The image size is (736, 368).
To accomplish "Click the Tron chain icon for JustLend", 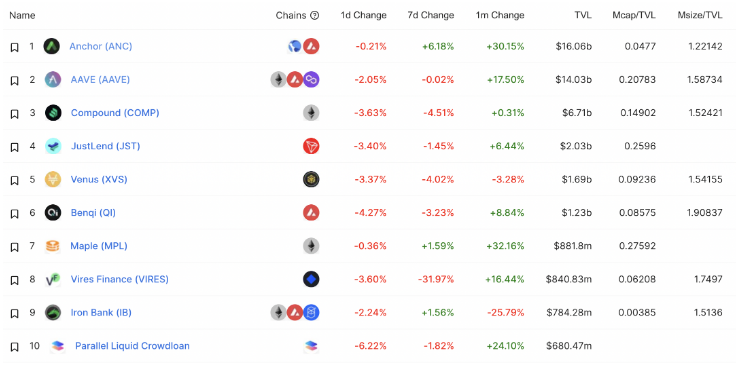I will (x=311, y=146).
